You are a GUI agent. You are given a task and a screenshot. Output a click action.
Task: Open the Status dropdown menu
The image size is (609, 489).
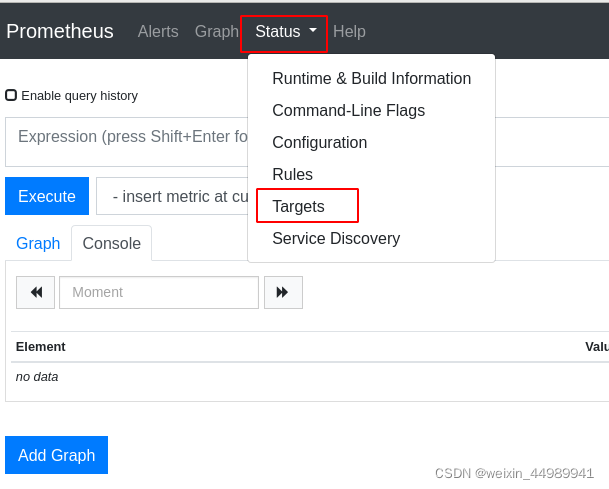[x=285, y=32]
